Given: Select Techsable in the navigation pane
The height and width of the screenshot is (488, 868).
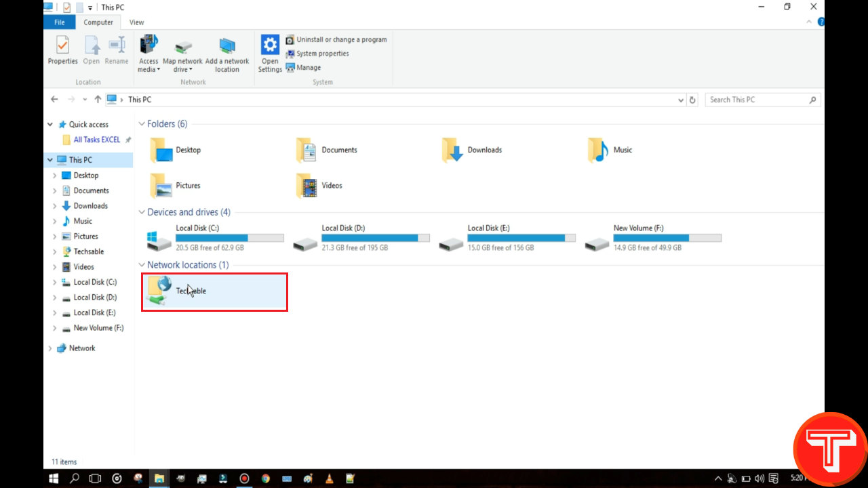Looking at the screenshot, I should [88, 251].
